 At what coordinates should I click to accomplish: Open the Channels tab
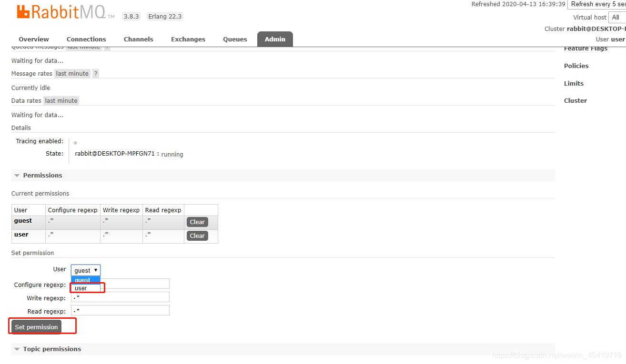(139, 39)
